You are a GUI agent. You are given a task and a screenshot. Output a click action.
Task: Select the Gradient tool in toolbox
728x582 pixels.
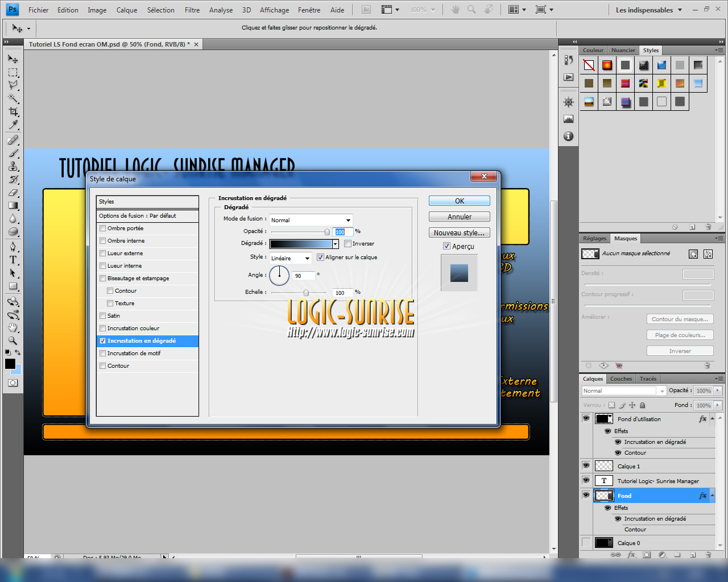(13, 206)
